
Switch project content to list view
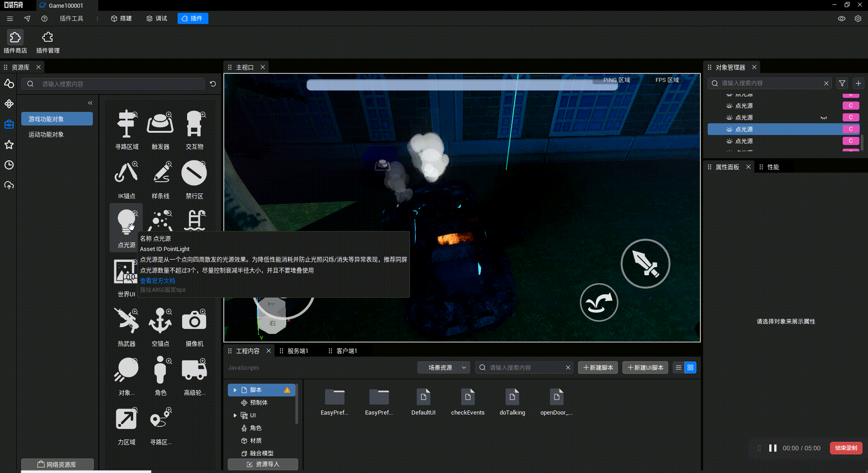pyautogui.click(x=679, y=368)
